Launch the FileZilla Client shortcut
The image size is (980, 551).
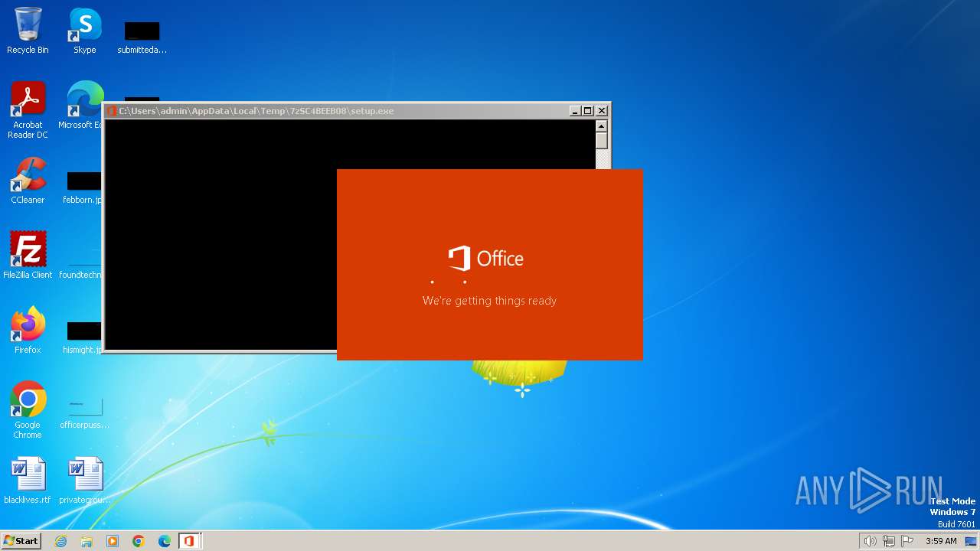(28, 256)
